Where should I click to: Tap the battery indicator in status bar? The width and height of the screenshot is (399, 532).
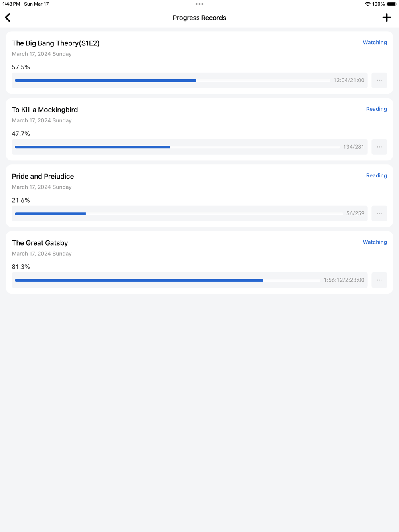tap(391, 4)
